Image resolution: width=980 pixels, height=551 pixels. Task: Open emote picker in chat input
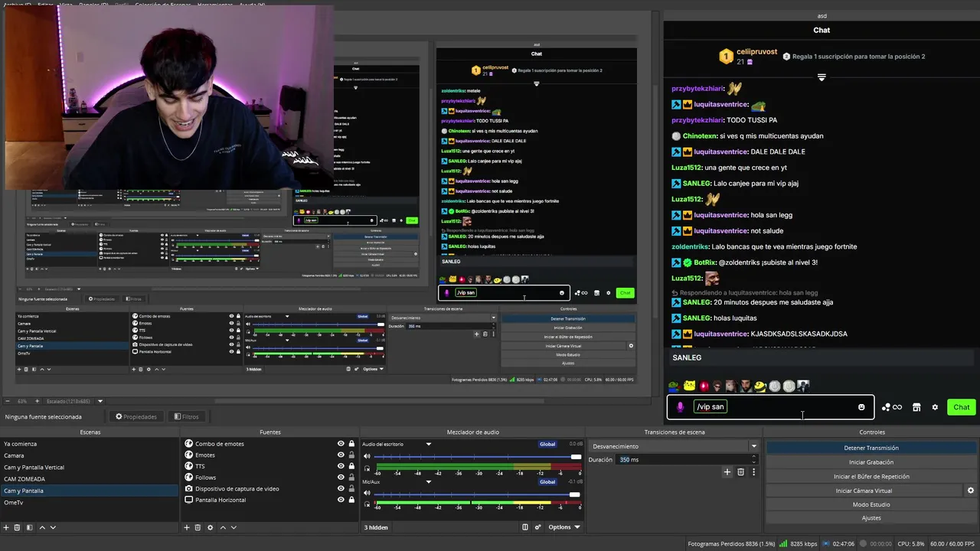tap(861, 407)
